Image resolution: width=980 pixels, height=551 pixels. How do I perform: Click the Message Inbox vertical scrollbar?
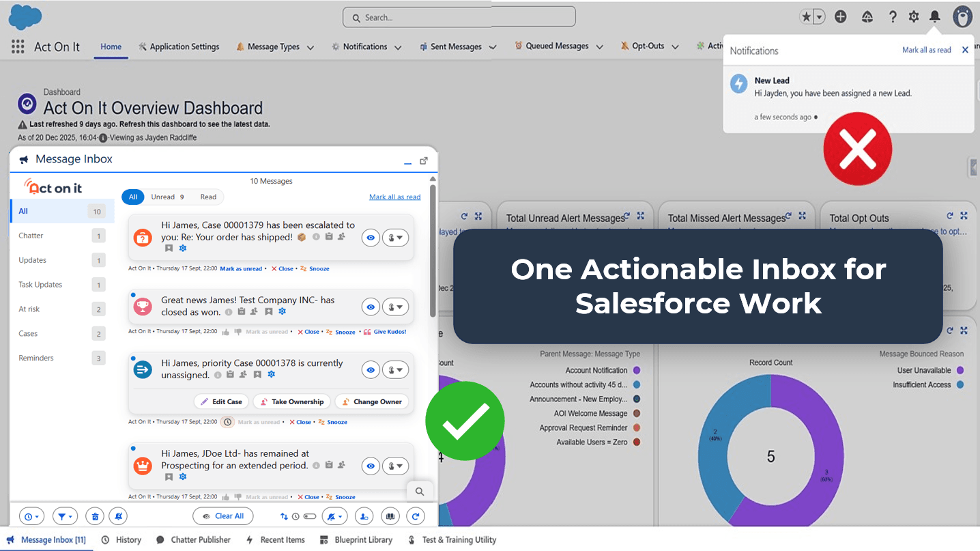tap(433, 251)
